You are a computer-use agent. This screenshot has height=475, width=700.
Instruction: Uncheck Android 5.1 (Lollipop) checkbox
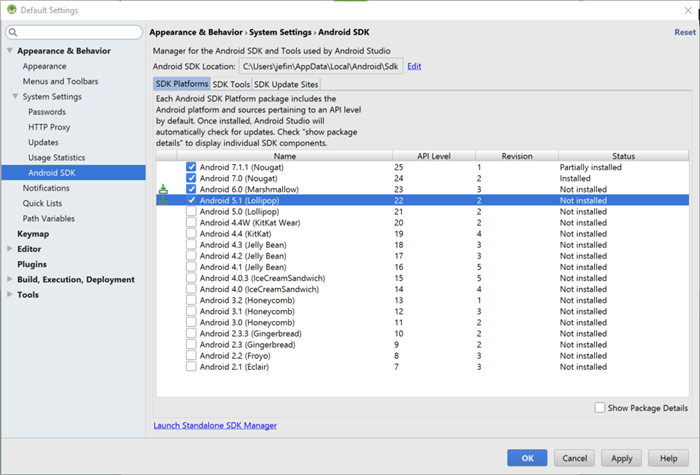tap(191, 200)
